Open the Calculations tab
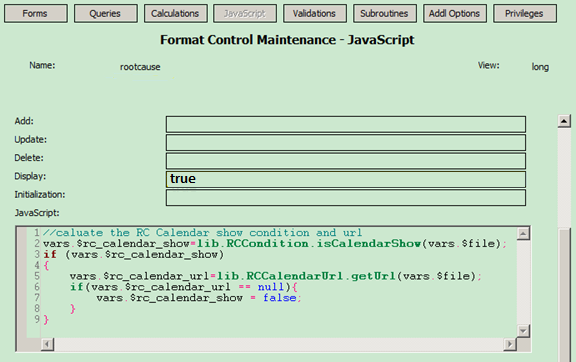The width and height of the screenshot is (576, 362). (176, 14)
